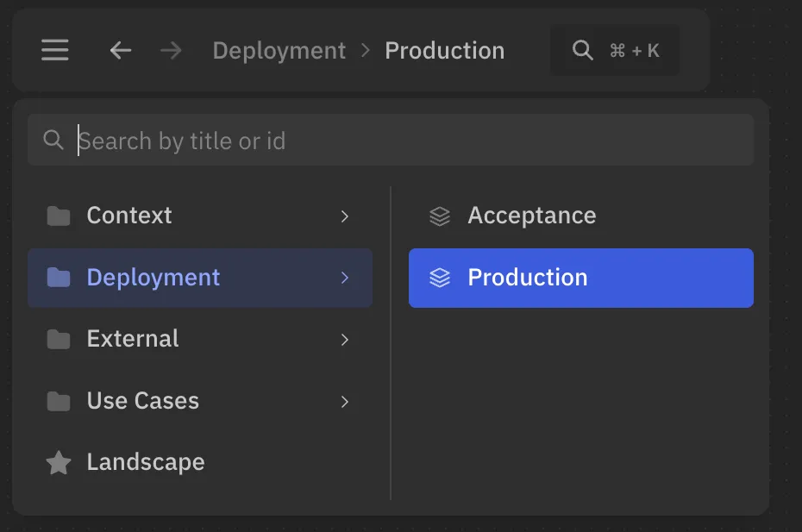Expand the Use Cases folder chevron
The height and width of the screenshot is (532, 802).
click(x=345, y=402)
